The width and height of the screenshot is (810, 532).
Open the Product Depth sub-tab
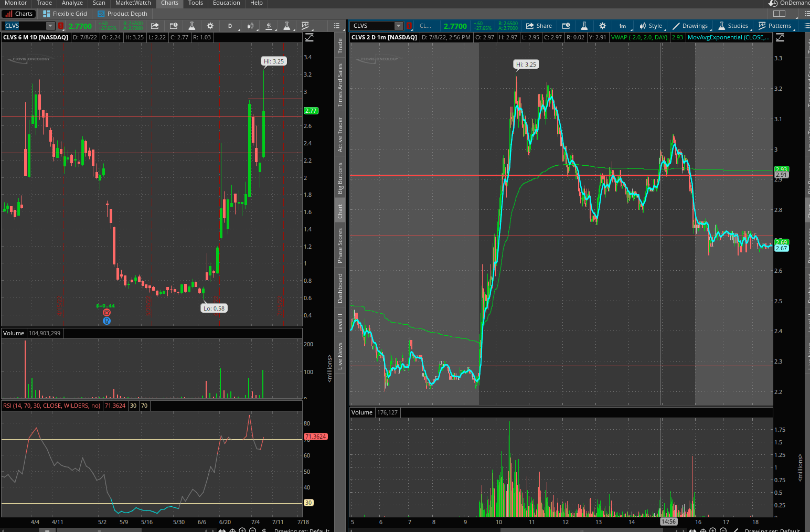pos(123,14)
